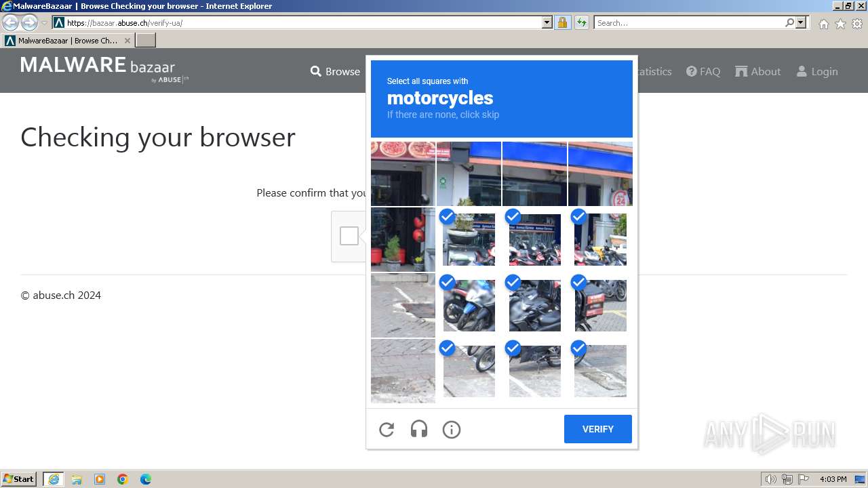
Task: Open the Favorites star icon
Action: tap(840, 24)
